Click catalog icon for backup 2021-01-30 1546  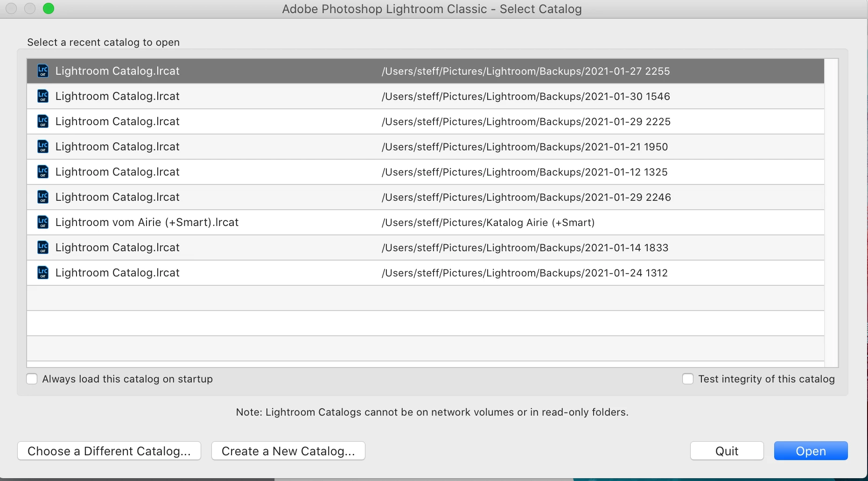coord(43,96)
